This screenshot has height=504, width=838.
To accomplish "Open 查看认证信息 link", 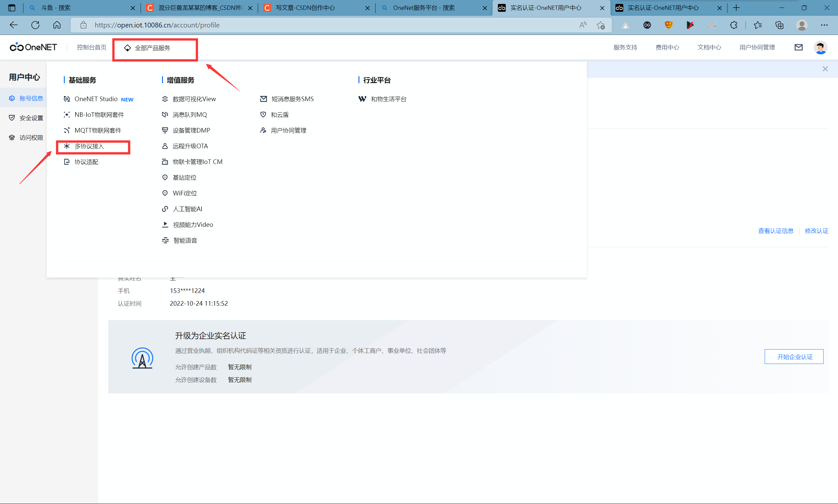I will (x=775, y=231).
